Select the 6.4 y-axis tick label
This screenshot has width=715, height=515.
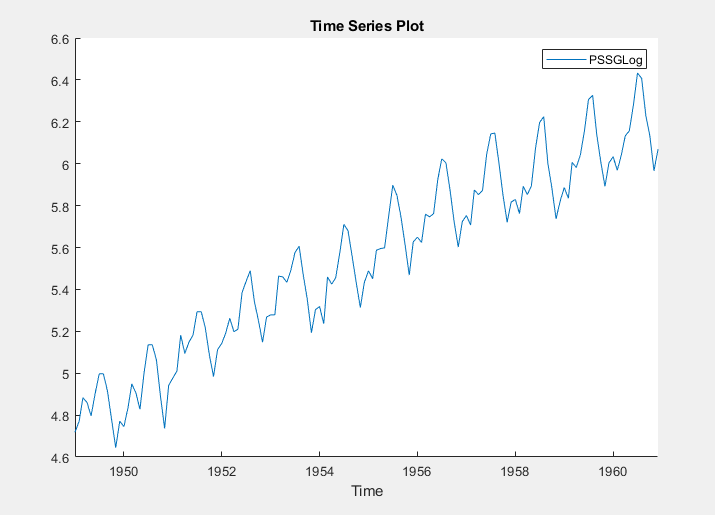pyautogui.click(x=59, y=81)
